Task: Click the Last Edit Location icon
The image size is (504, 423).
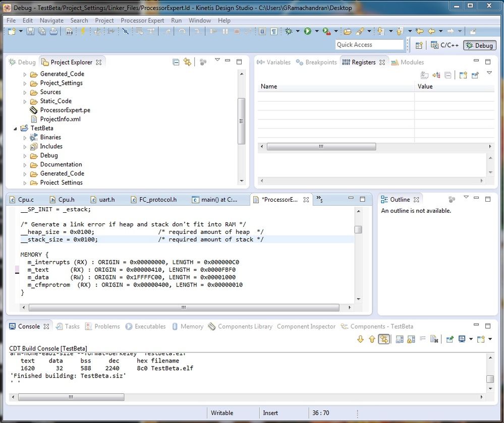Action: pos(419,31)
